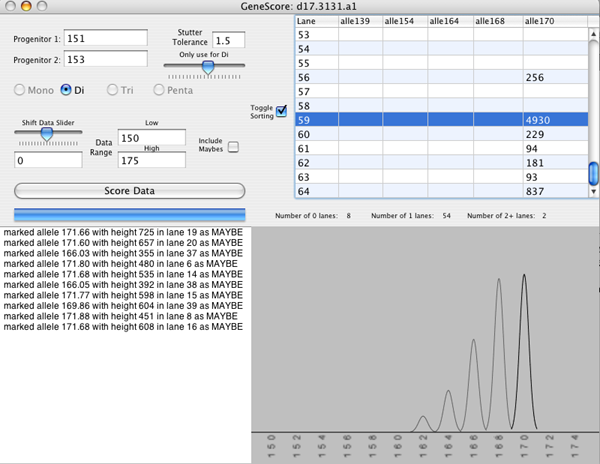Click log line for lane 38
Viewport: 600px width, 464px height.
(123, 285)
